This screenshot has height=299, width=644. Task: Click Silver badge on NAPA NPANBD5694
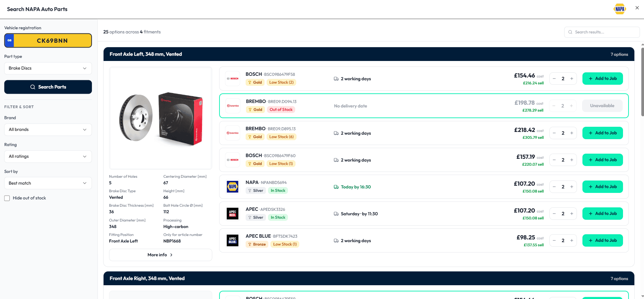tap(256, 190)
